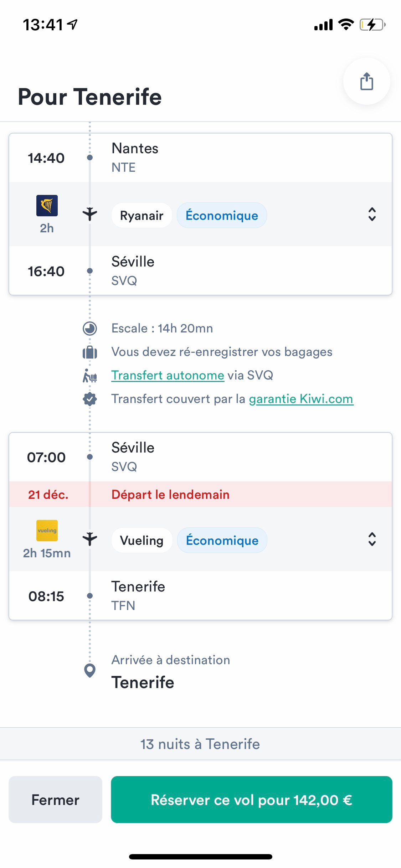Screen dimensions: 401x868
Task: Tap the Vueling airline logo
Action: pyautogui.click(x=47, y=531)
